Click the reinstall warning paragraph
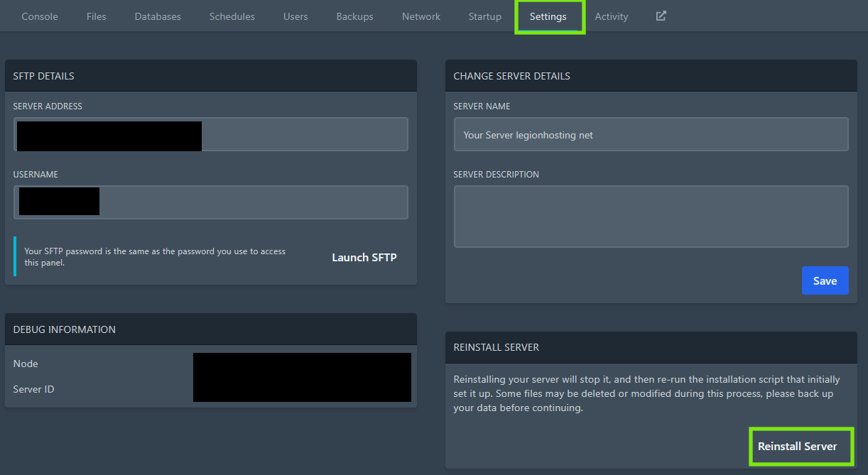This screenshot has height=475, width=868. click(646, 393)
